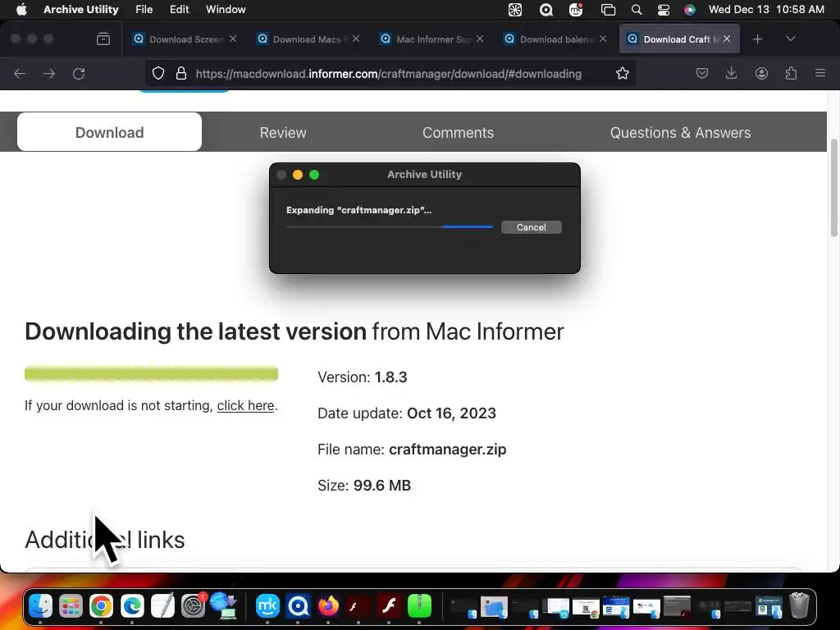Open Finder from the Dock
The image size is (840, 630).
[x=40, y=606]
